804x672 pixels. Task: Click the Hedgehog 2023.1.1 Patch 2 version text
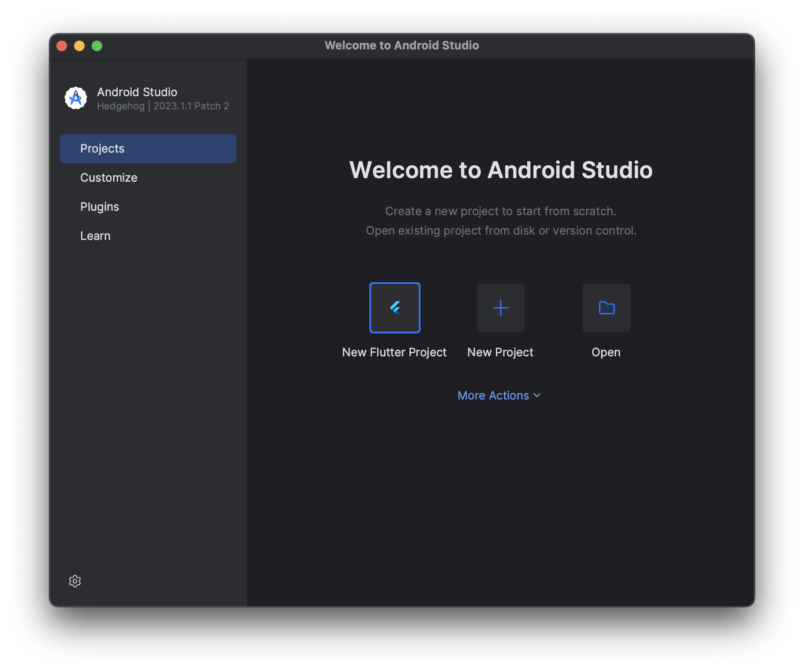point(163,106)
